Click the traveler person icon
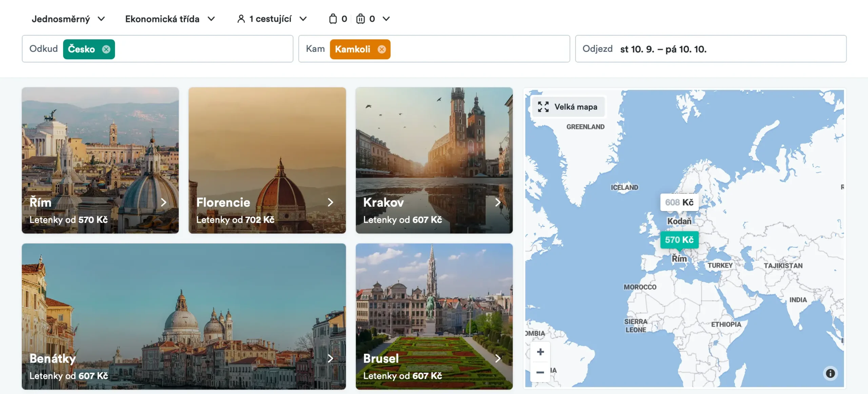The width and height of the screenshot is (868, 394). [x=241, y=19]
